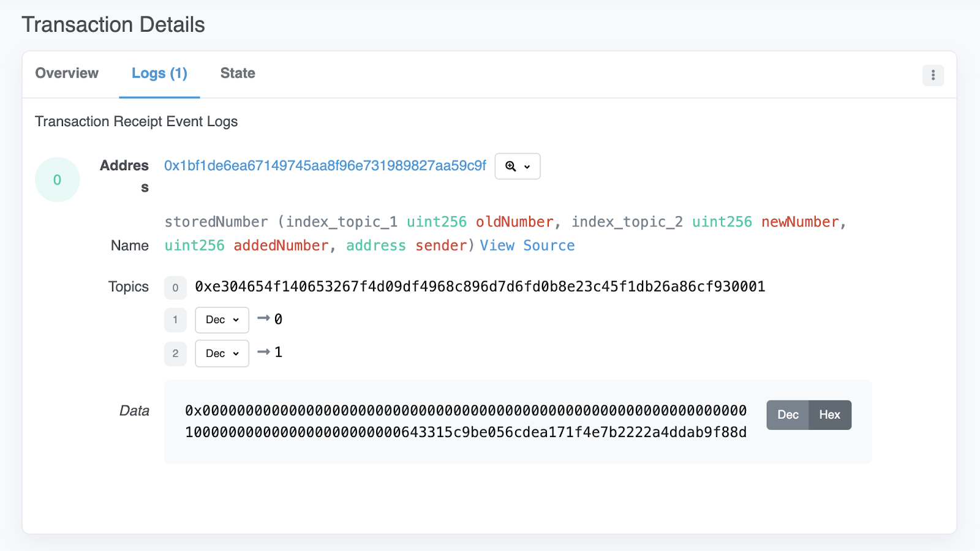Enable Hex view for the data field
This screenshot has width=980, height=551.
click(830, 414)
